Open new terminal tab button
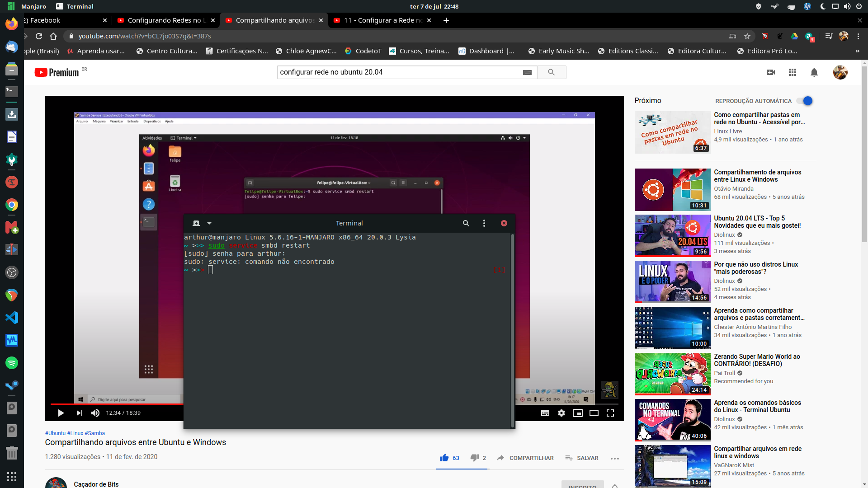Screen dimensions: 868x488 (x=196, y=223)
